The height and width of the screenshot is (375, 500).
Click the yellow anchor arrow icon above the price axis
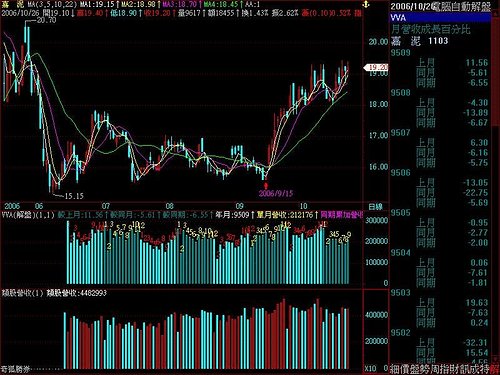click(x=366, y=4)
